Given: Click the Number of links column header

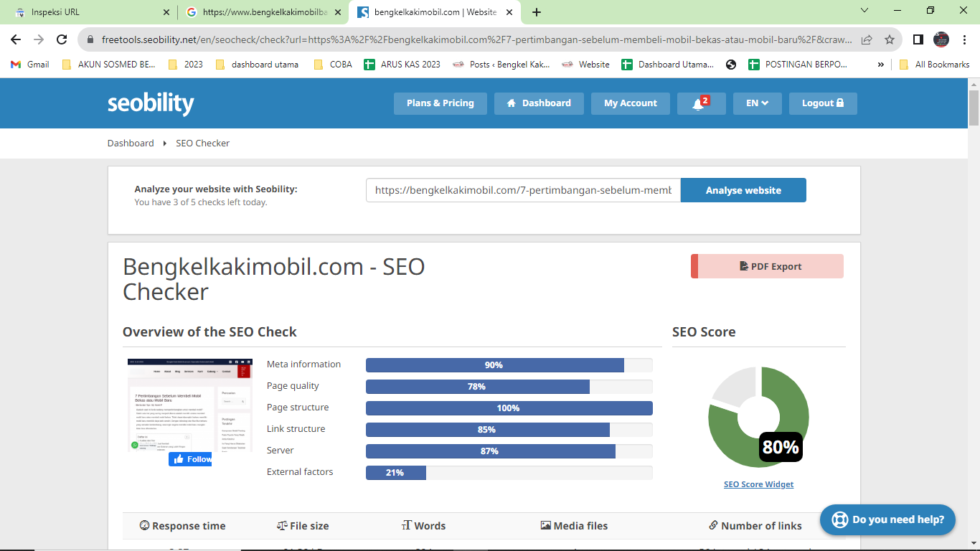Looking at the screenshot, I should (755, 526).
